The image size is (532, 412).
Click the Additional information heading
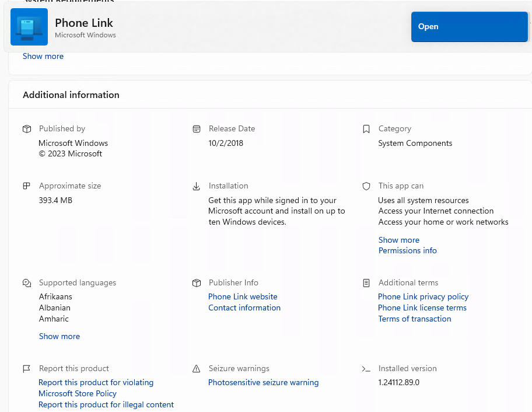(71, 95)
